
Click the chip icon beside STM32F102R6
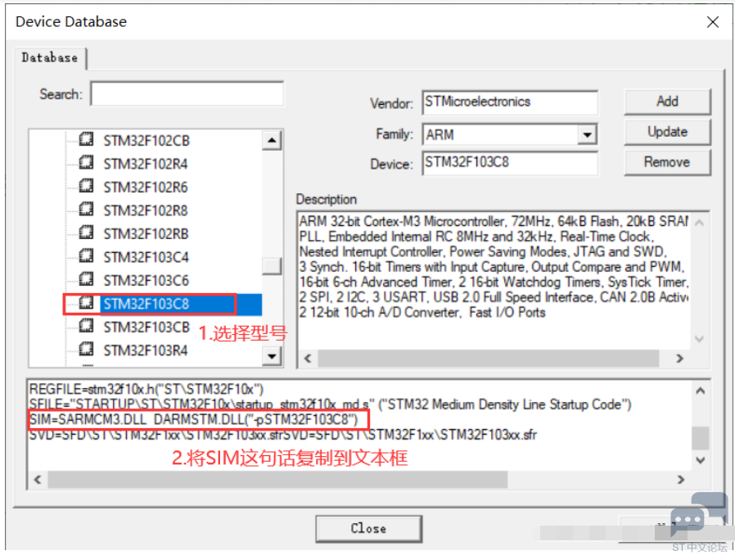(x=86, y=186)
